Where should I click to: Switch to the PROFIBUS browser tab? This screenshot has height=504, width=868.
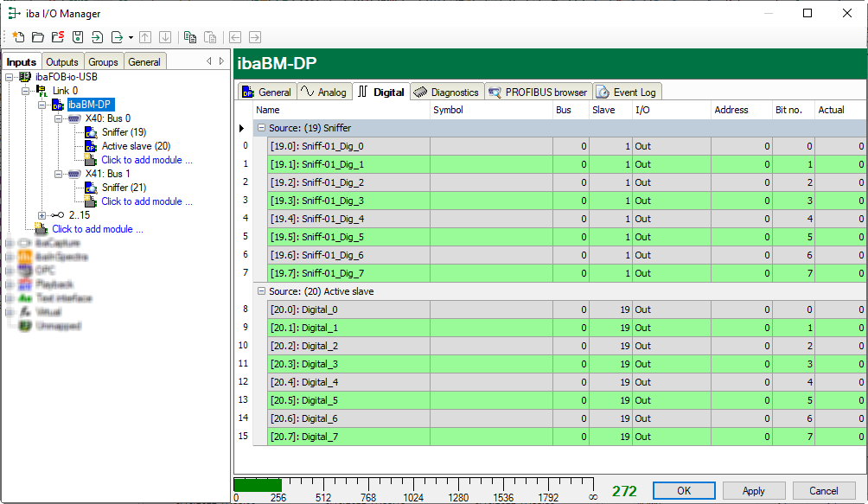click(x=538, y=92)
